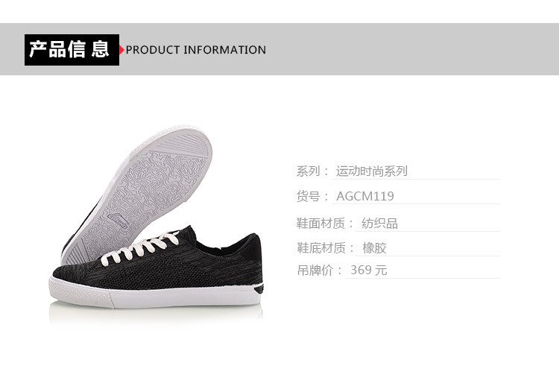The width and height of the screenshot is (559, 392).
Task: Click the 橡胶 sole material value
Action: click(374, 247)
